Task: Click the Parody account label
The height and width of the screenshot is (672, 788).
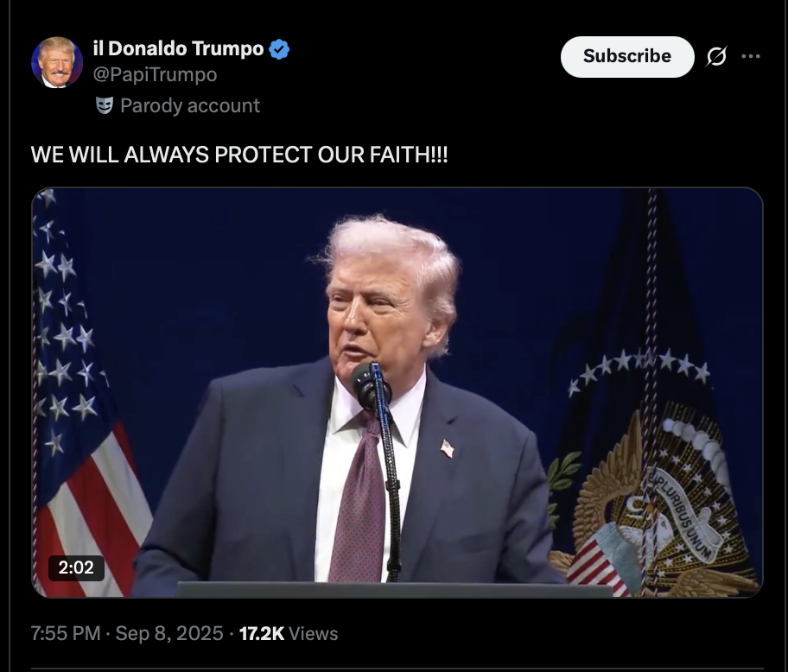Action: (x=190, y=105)
